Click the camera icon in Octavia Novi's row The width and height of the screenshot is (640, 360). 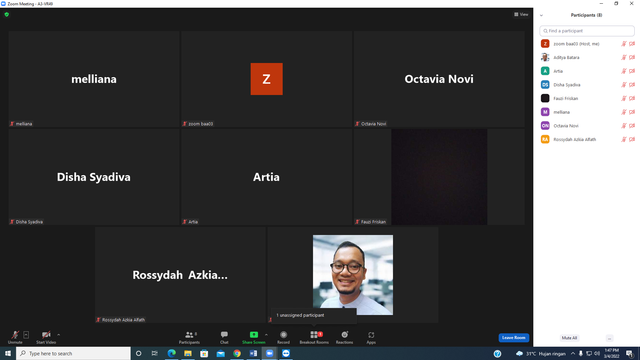click(632, 126)
